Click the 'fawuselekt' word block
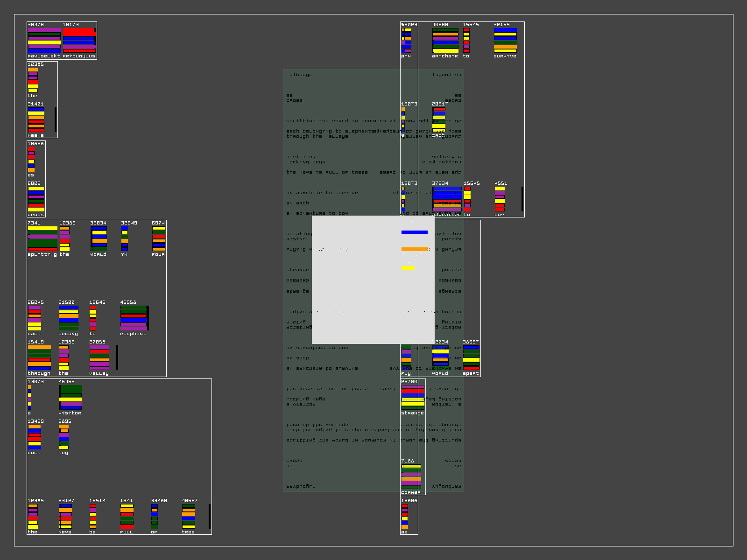This screenshot has width=747, height=560. point(44,40)
